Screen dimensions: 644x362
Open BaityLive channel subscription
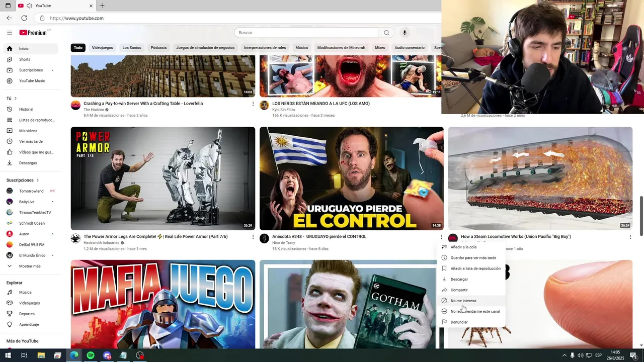[x=31, y=202]
